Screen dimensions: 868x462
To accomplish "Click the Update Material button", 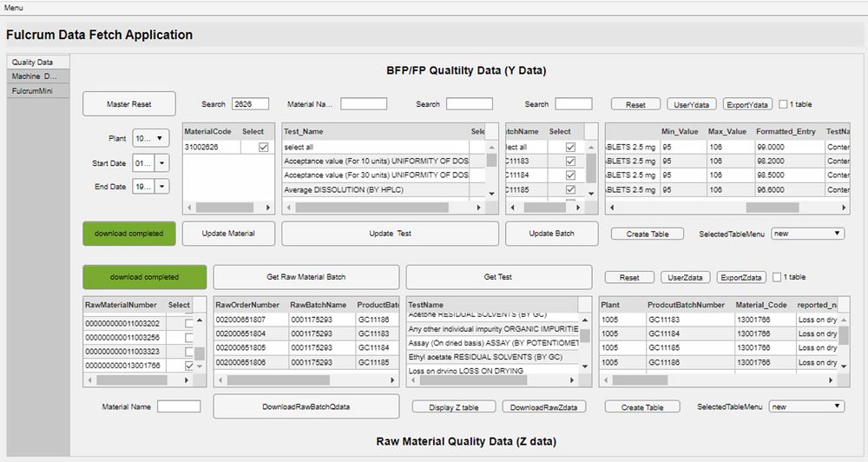I will pos(228,234).
